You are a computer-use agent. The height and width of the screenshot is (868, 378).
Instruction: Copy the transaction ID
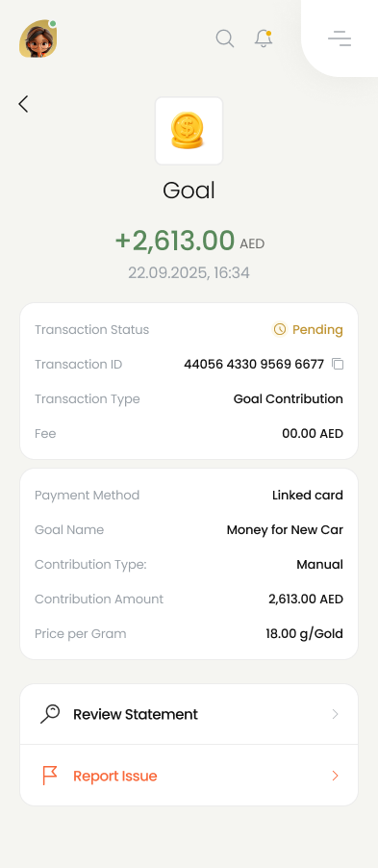[x=338, y=365]
